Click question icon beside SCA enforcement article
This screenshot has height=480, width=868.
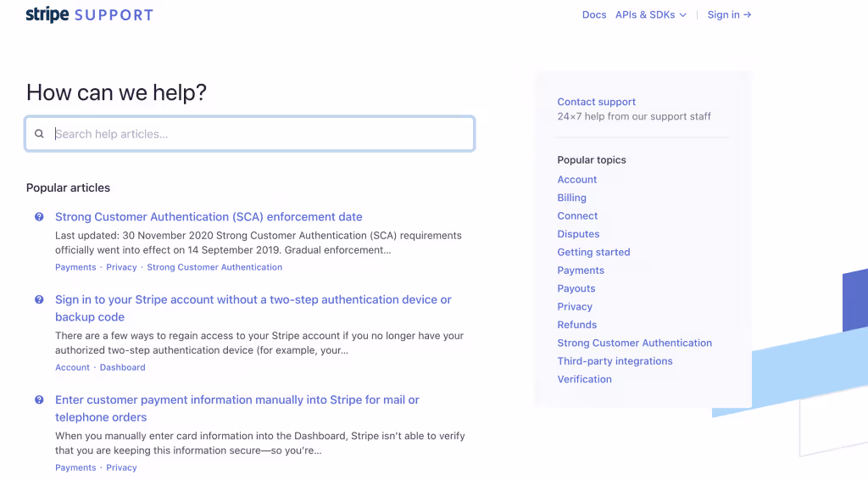39,216
